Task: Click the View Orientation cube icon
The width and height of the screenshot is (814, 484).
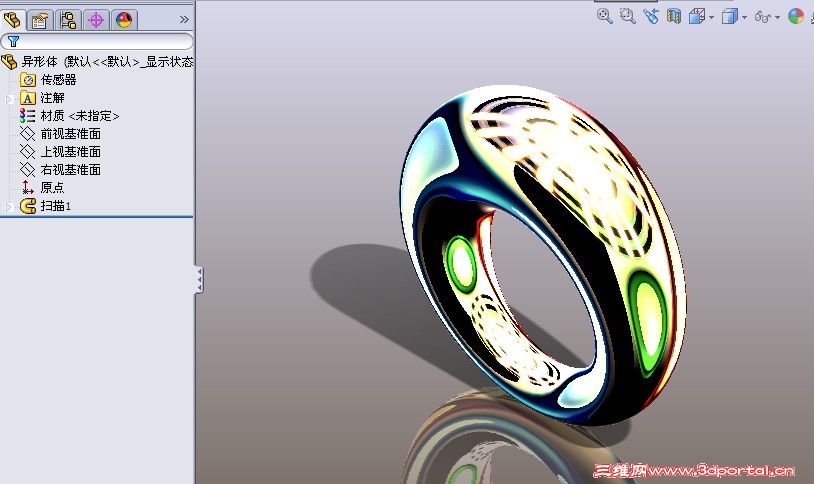Action: (696, 17)
